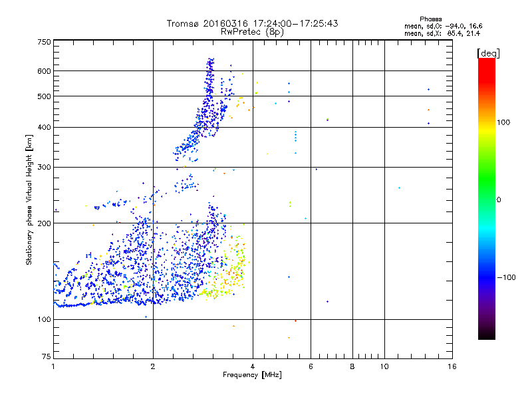The image size is (532, 399).
Task: Click the 'mean, sd,O: -94.0, 16.6' text
Action: (443, 26)
